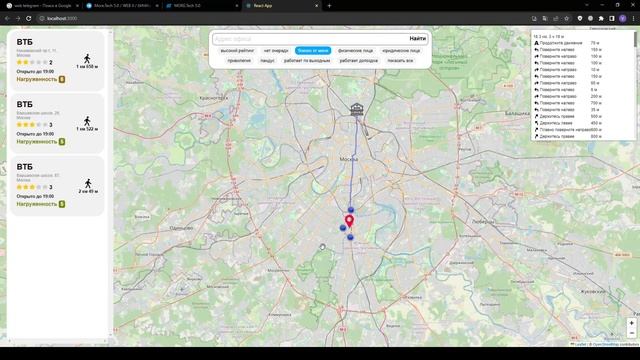
Task: Zoom out the map with the minus button
Action: pos(631,333)
